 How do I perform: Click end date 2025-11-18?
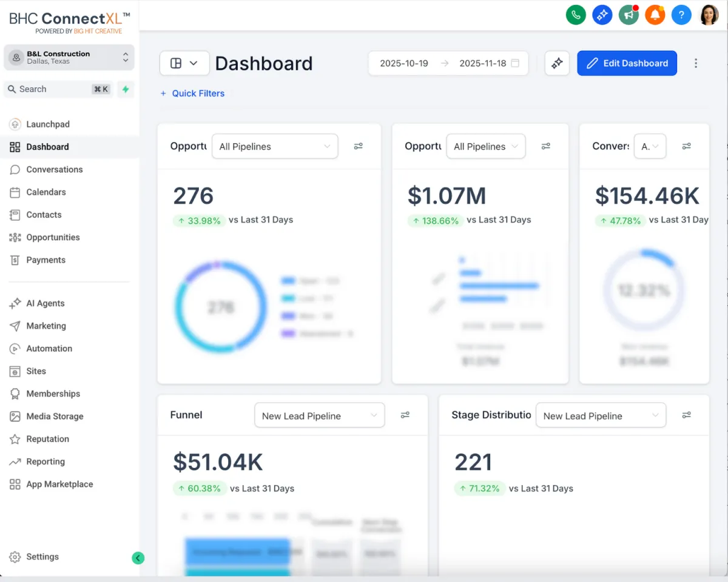click(x=483, y=63)
